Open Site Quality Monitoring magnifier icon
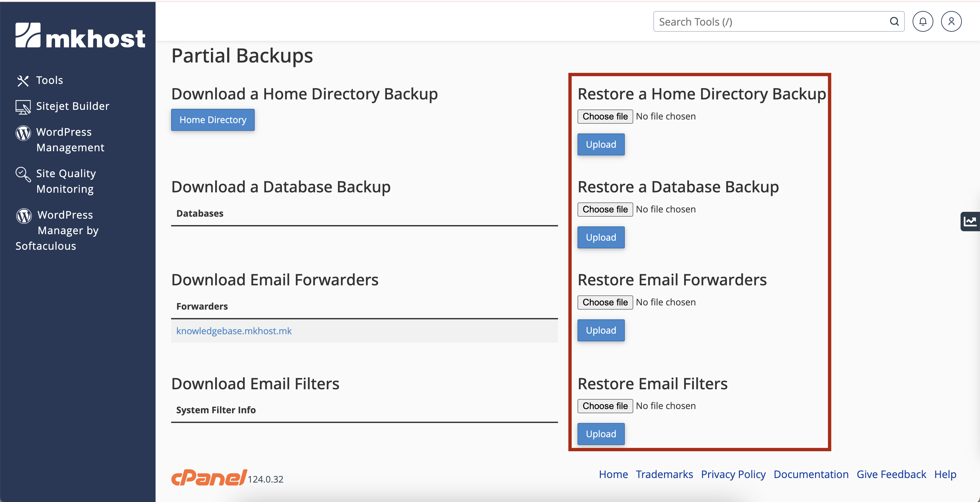 pos(23,174)
